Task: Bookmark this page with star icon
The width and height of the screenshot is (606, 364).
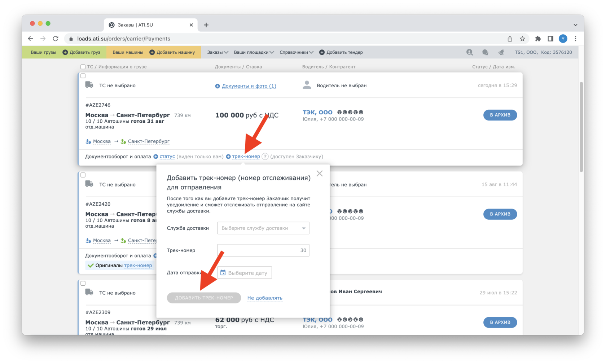Action: tap(522, 39)
